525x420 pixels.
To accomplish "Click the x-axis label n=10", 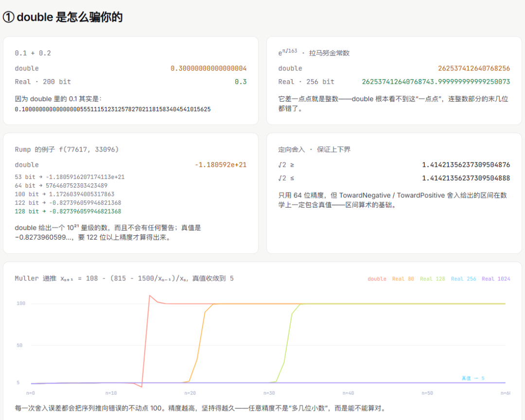I will coord(111,393).
